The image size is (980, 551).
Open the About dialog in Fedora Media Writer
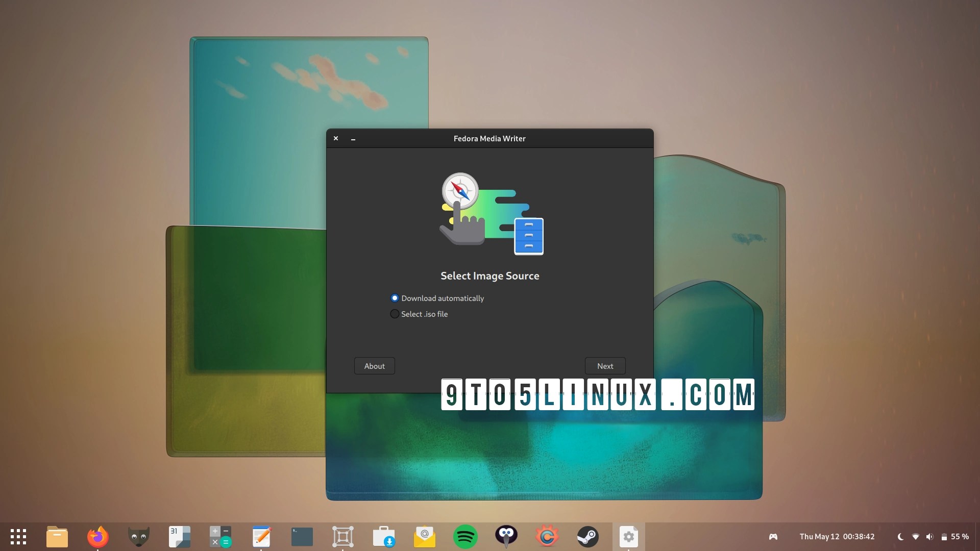(374, 366)
